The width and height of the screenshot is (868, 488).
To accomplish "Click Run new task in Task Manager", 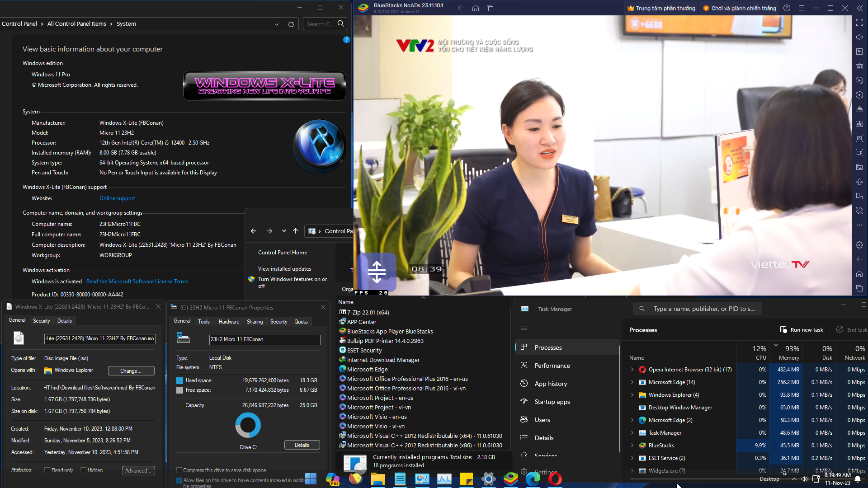I will (x=802, y=330).
